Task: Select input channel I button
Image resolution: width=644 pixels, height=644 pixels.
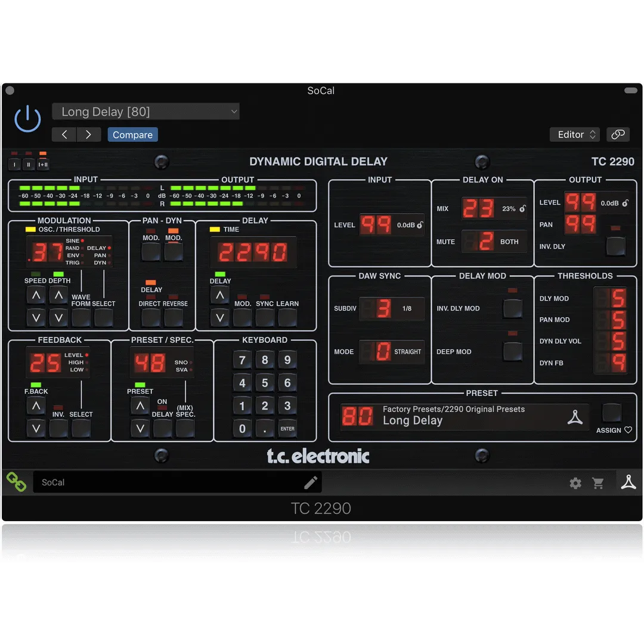Action: (14, 165)
